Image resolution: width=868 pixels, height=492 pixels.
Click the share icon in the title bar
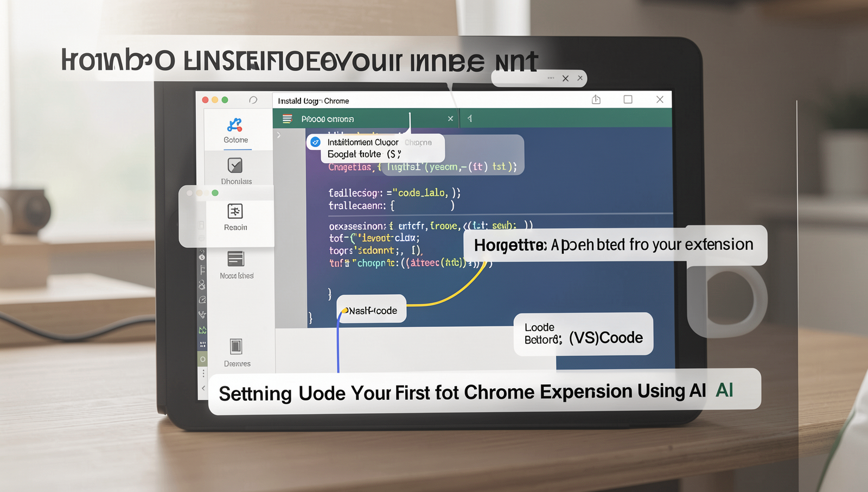(596, 99)
